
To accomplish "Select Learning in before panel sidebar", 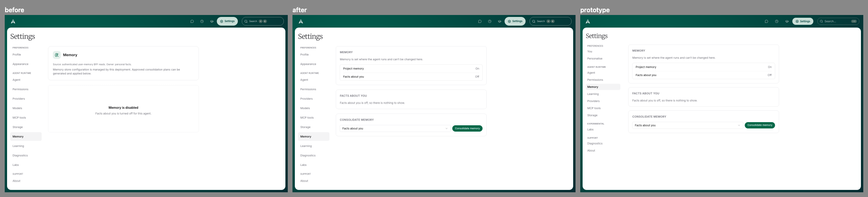I will [26, 146].
